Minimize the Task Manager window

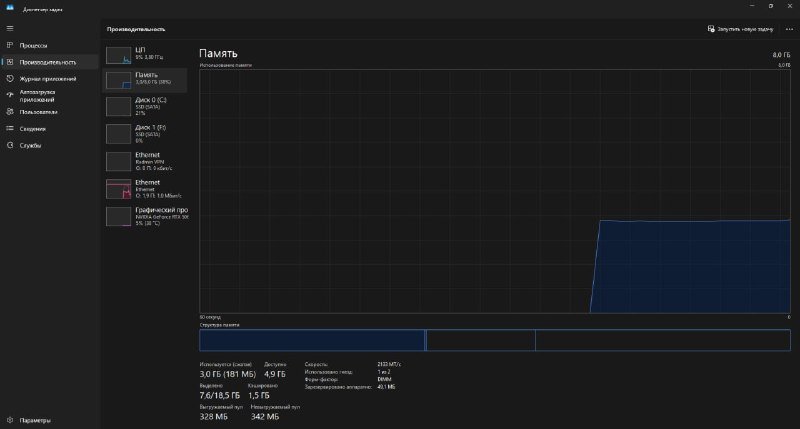pos(752,6)
